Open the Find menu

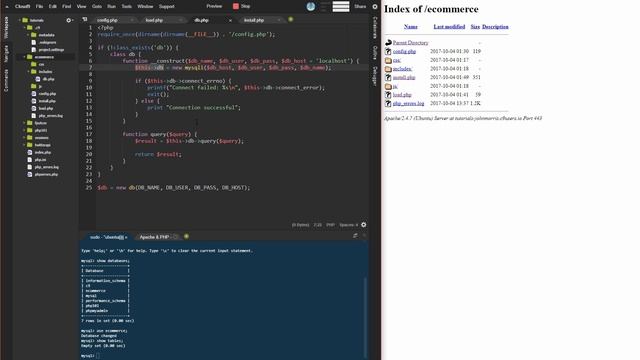point(67,7)
